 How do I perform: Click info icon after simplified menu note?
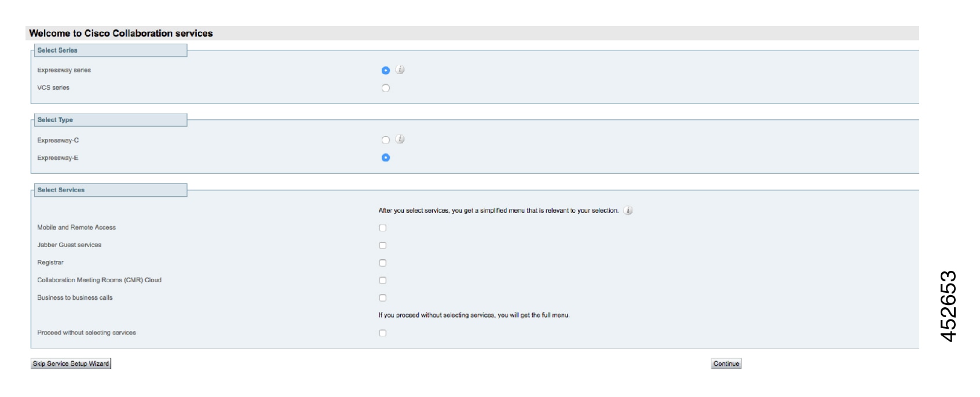(x=628, y=211)
